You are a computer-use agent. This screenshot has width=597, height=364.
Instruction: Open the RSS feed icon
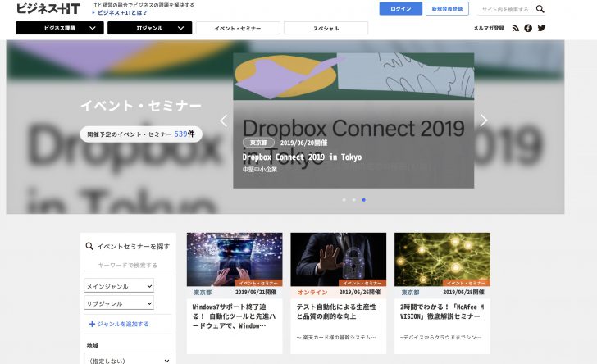tap(516, 28)
